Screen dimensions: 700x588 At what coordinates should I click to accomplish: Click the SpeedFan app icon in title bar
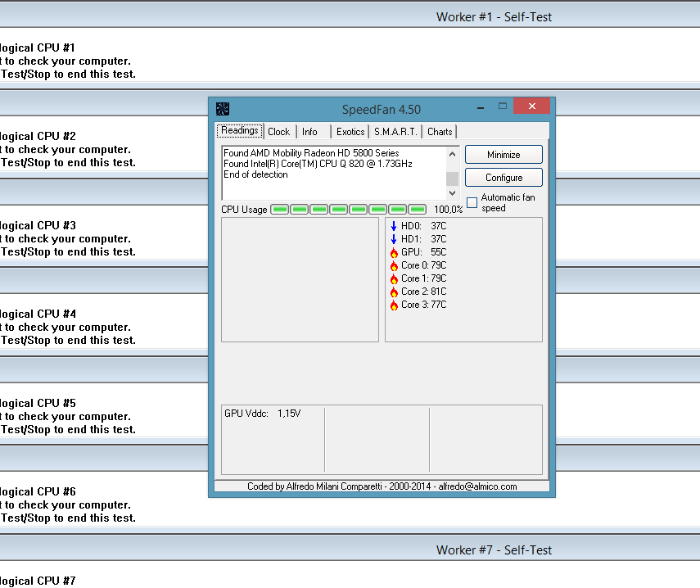pyautogui.click(x=223, y=109)
